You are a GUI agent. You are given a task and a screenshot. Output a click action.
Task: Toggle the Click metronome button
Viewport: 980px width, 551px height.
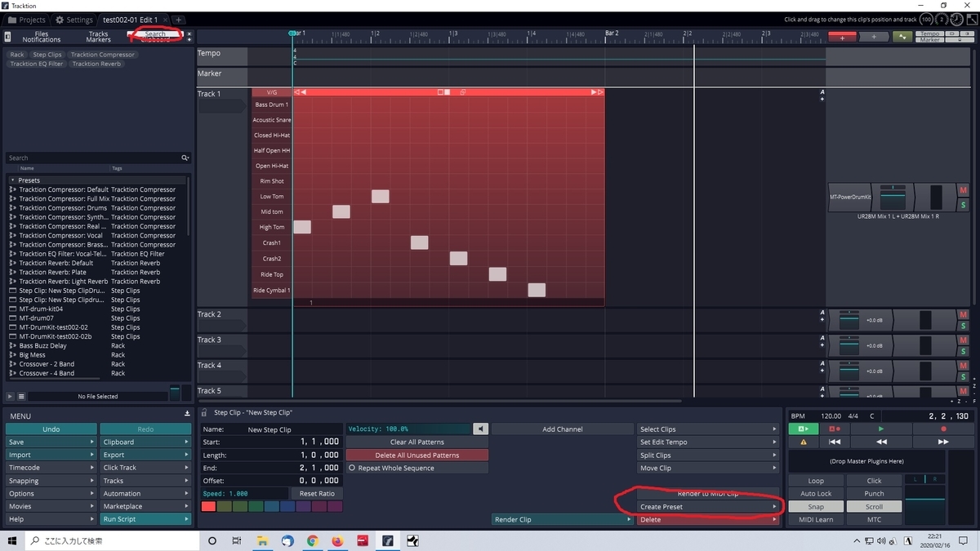point(874,481)
